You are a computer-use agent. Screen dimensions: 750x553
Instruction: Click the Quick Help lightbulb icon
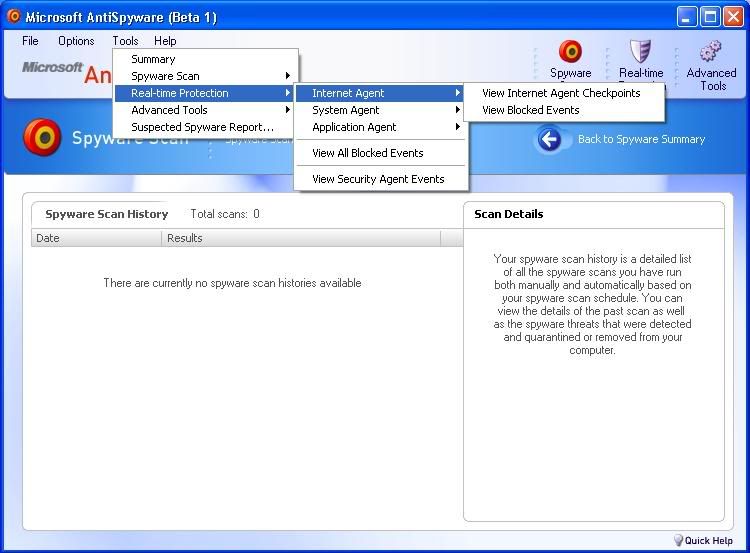pos(678,540)
